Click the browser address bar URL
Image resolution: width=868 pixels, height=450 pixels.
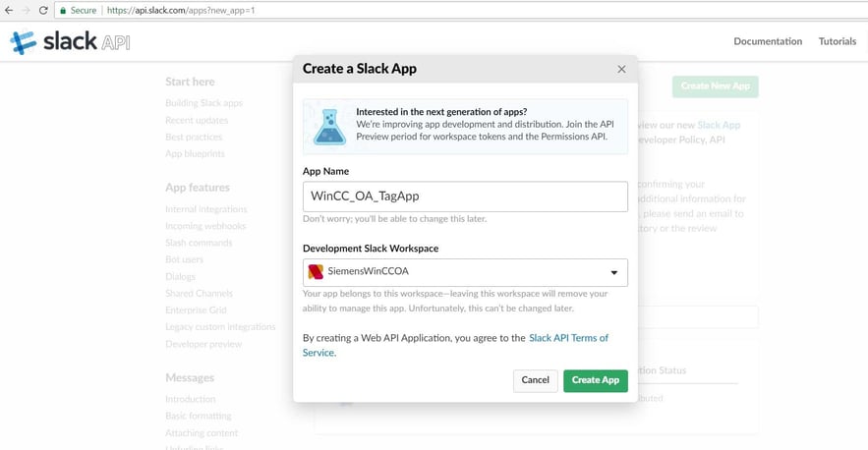click(x=181, y=11)
